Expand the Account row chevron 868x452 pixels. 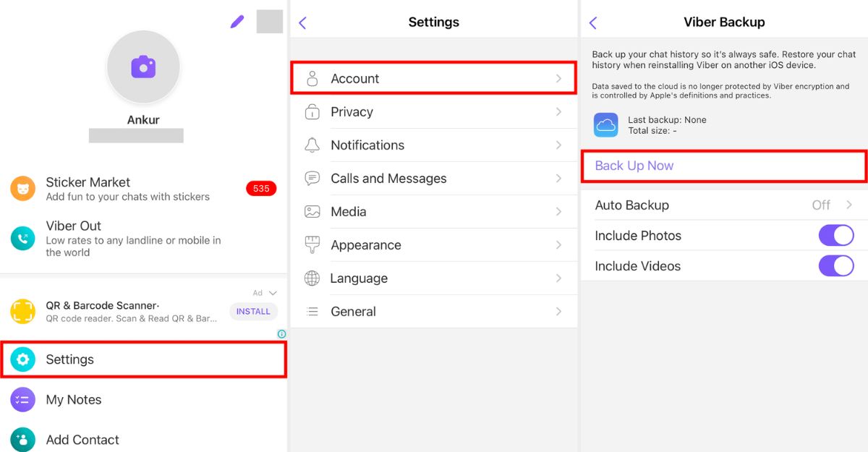[558, 79]
